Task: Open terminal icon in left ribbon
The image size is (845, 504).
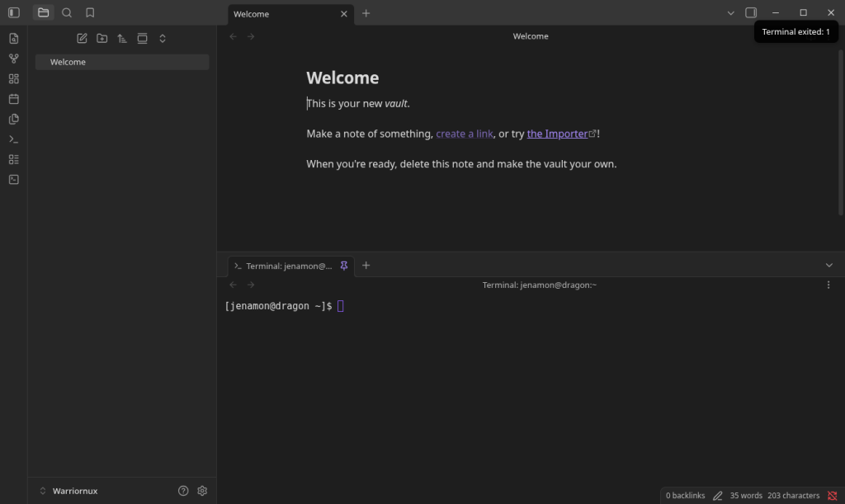Action: (14, 180)
